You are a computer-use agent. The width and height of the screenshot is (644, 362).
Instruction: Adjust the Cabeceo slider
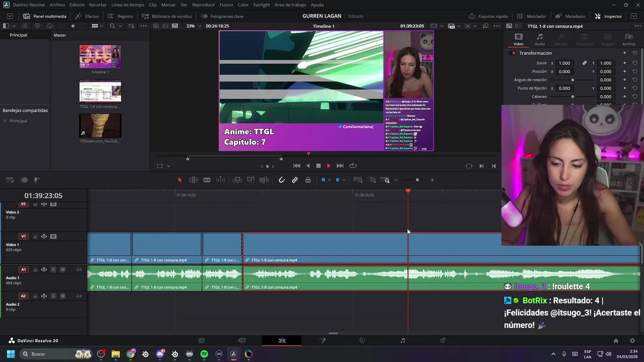pyautogui.click(x=573, y=97)
